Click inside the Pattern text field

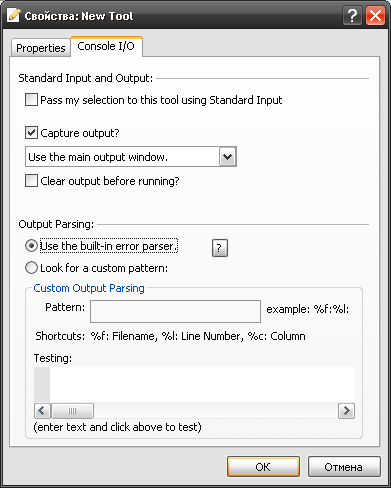pyautogui.click(x=175, y=311)
